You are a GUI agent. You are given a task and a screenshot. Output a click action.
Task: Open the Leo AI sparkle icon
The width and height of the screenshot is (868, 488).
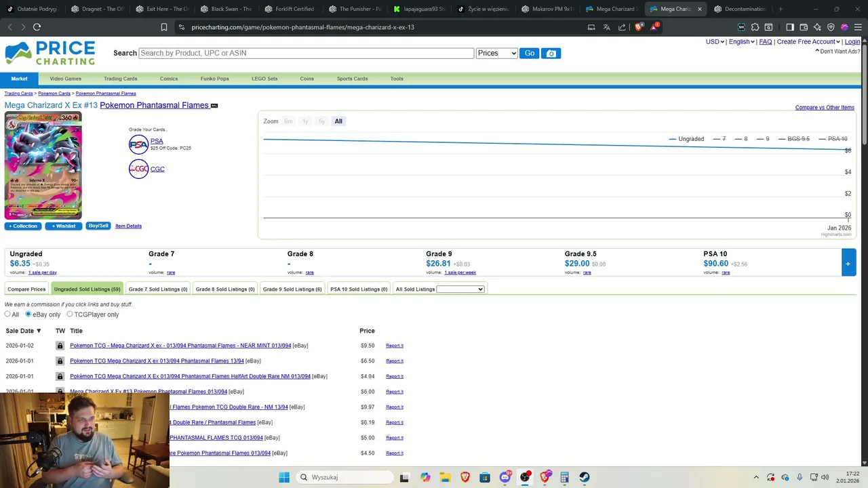[x=817, y=27]
